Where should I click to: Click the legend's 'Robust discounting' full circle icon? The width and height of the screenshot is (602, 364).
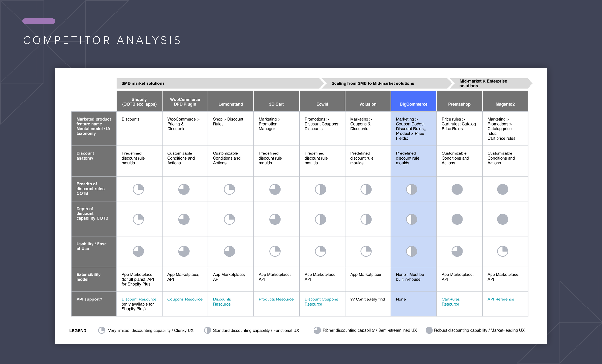tap(429, 330)
